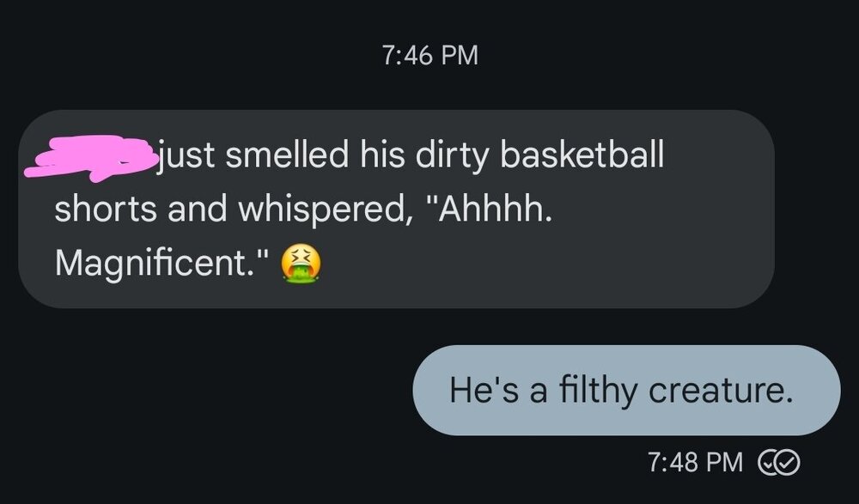This screenshot has width=859, height=504.
Task: Tap the word "shorts" in the message
Action: [106, 209]
